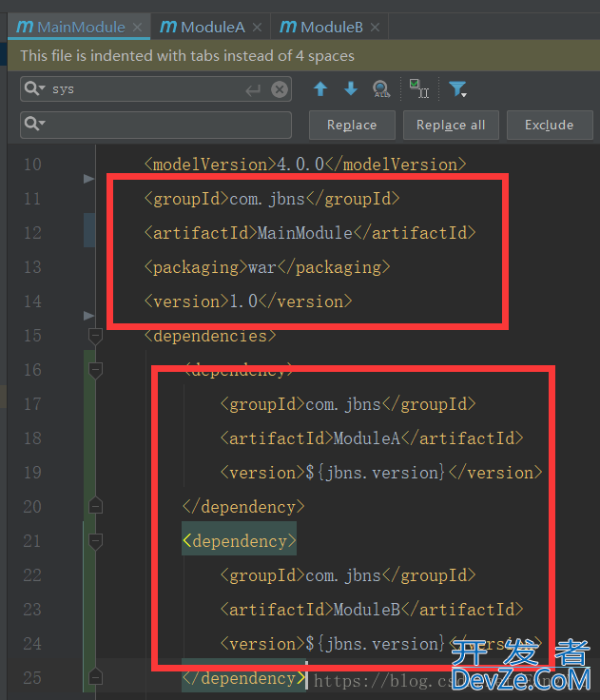600x700 pixels.
Task: Click the find field containing 'sys'
Action: click(156, 88)
